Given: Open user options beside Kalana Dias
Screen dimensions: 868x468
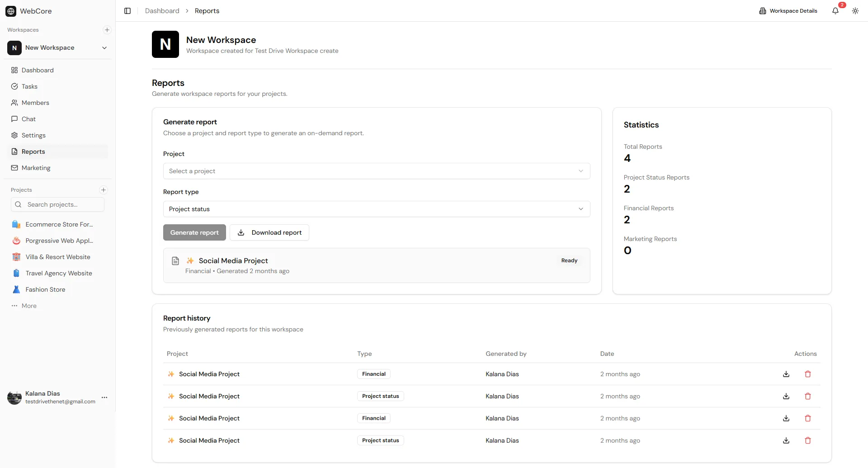Looking at the screenshot, I should 105,397.
